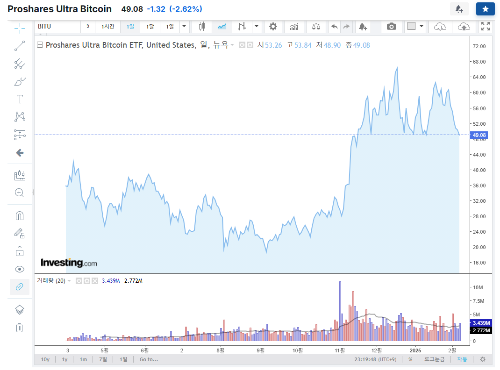Select the crosshair cursor tool

20,28
